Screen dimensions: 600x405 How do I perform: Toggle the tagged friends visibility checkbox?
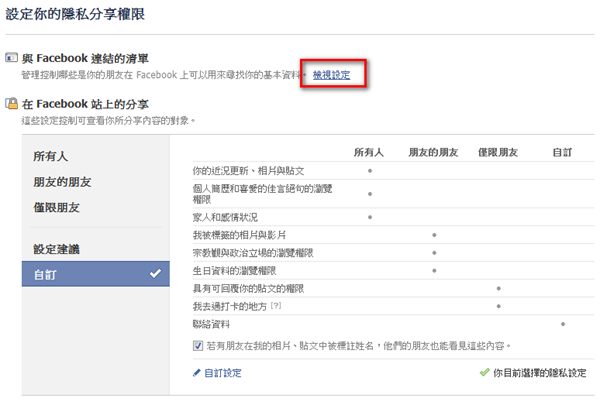[x=199, y=345]
